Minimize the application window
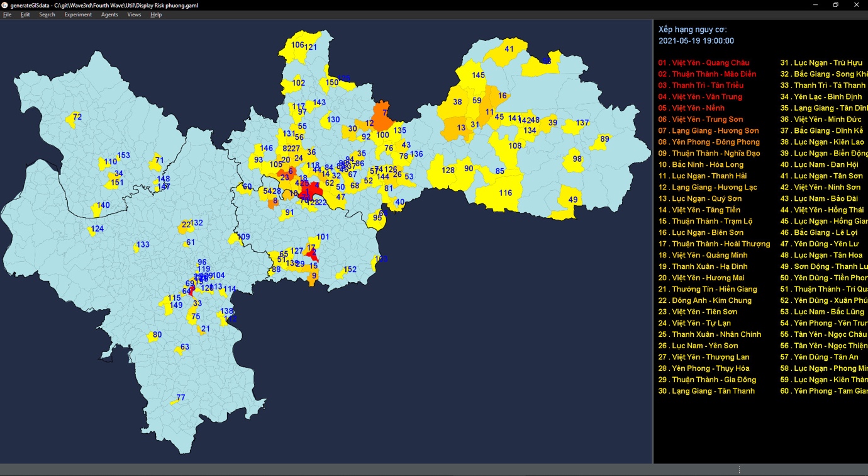The width and height of the screenshot is (868, 476). pos(814,5)
